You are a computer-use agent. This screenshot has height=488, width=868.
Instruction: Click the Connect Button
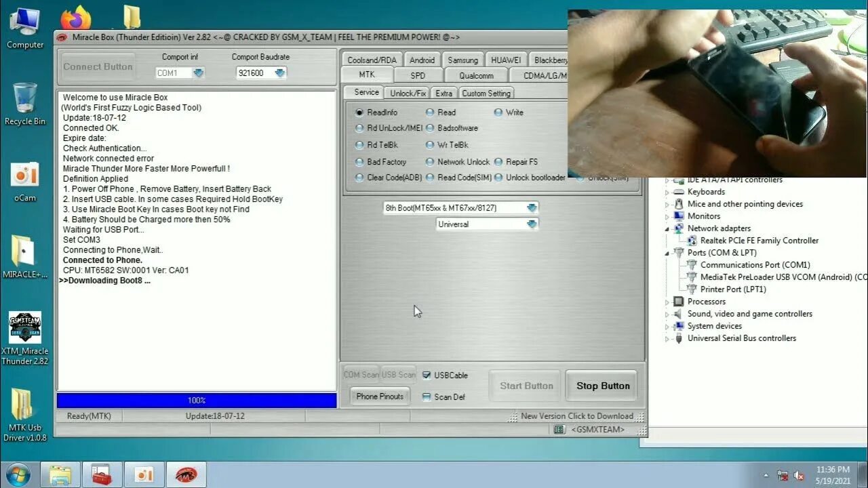point(98,66)
